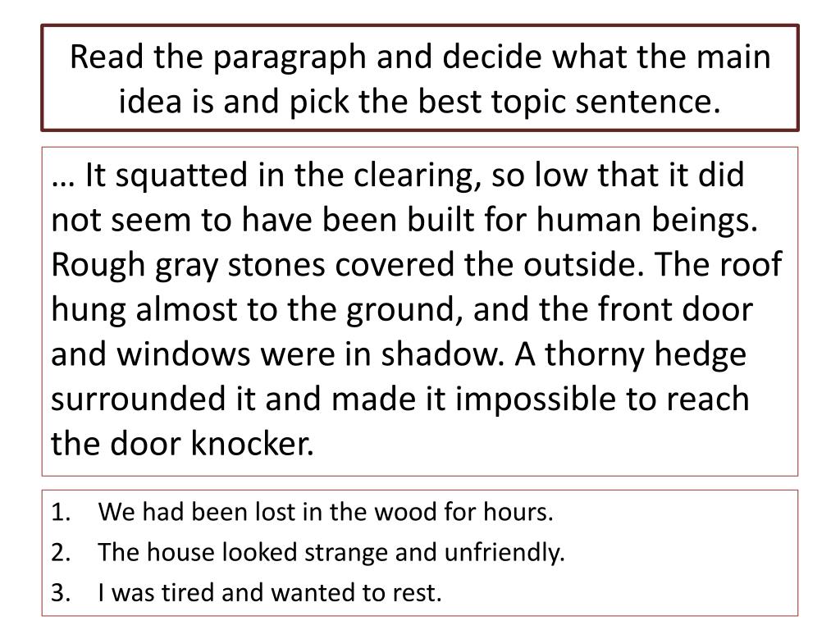This screenshot has height=630, width=840.
Task: Click 'It squatted in the clearing' line
Action: [x=399, y=176]
